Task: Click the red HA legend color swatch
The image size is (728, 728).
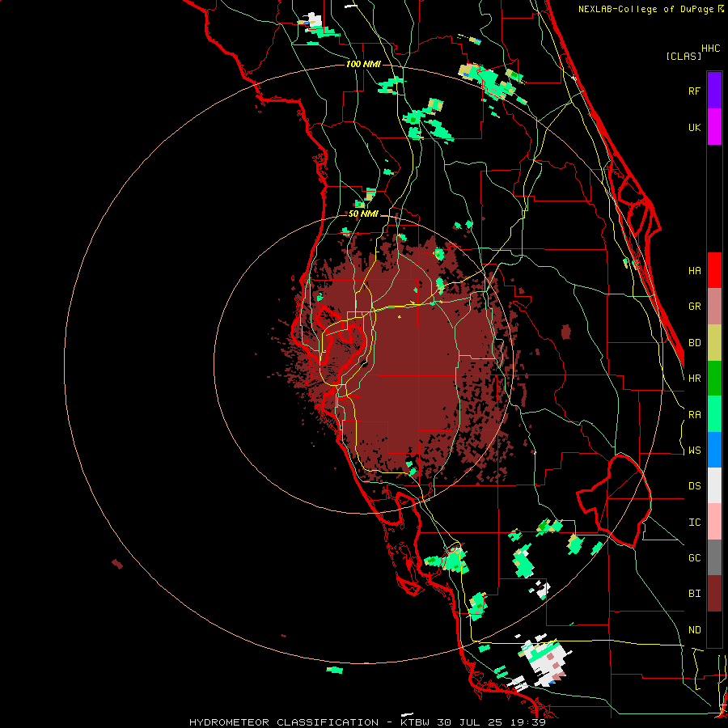Action: coord(714,270)
